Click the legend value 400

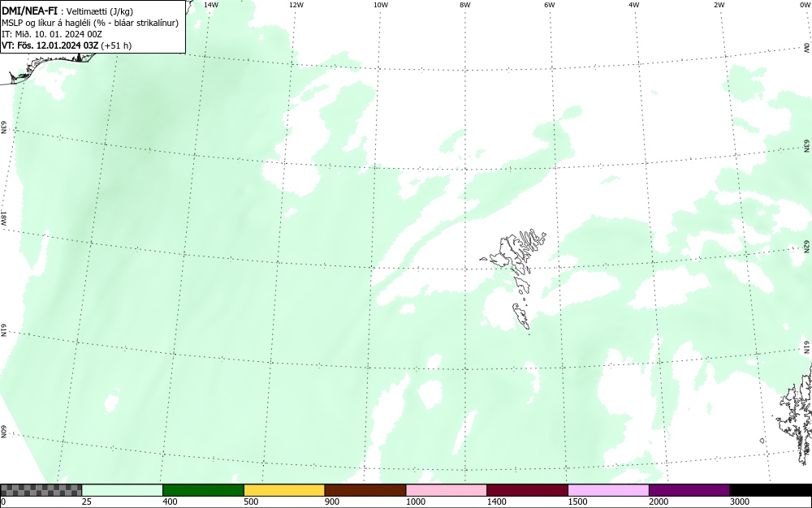point(170,502)
